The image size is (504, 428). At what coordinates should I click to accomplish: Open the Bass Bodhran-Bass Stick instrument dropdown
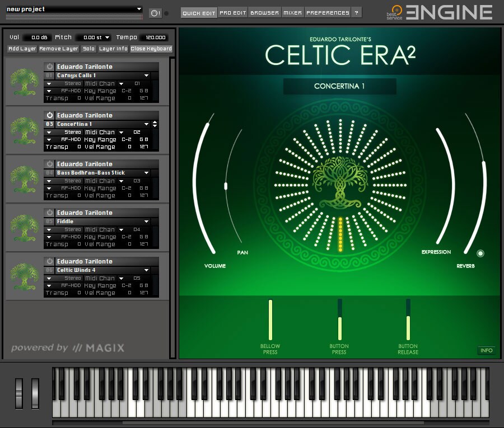[x=146, y=173]
